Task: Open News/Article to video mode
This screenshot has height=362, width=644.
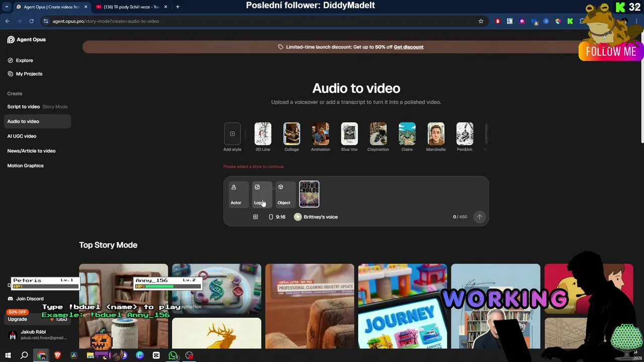Action: coord(31,151)
